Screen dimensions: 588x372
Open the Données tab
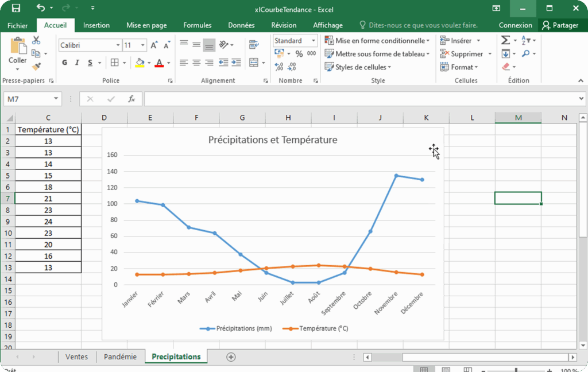coord(241,25)
